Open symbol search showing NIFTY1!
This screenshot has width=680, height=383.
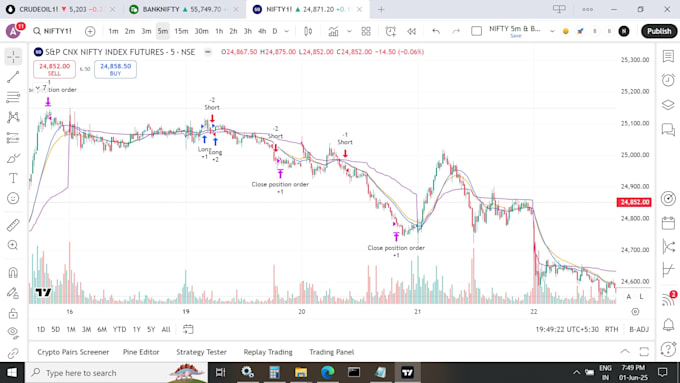pos(52,31)
